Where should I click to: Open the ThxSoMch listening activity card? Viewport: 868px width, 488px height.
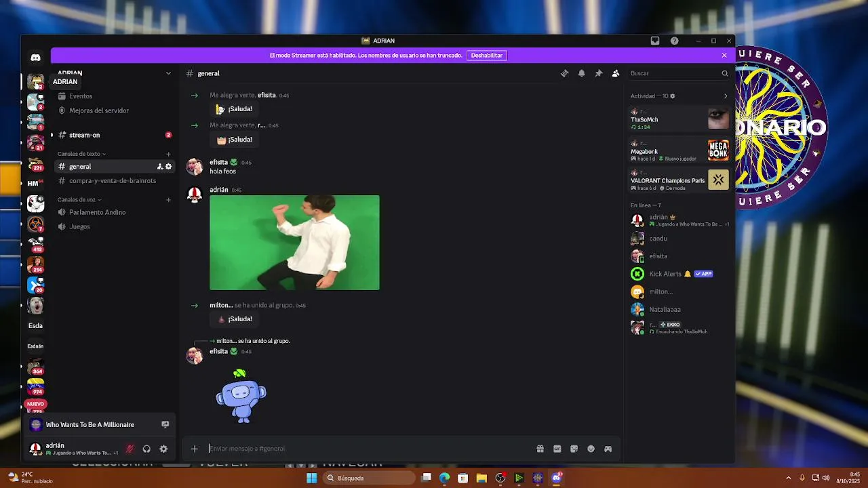679,119
